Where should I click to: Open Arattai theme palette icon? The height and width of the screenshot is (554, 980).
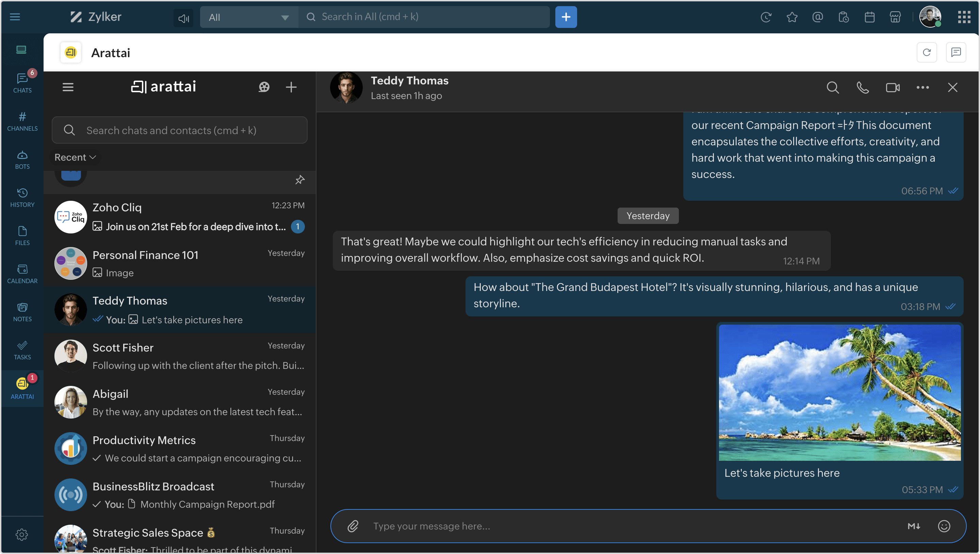coord(264,87)
